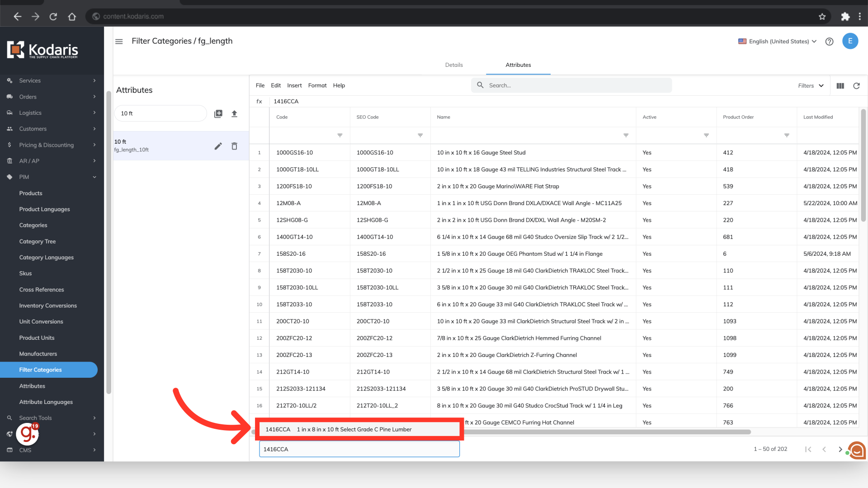868x488 pixels.
Task: Toggle the hamburger navigation menu
Action: click(119, 42)
